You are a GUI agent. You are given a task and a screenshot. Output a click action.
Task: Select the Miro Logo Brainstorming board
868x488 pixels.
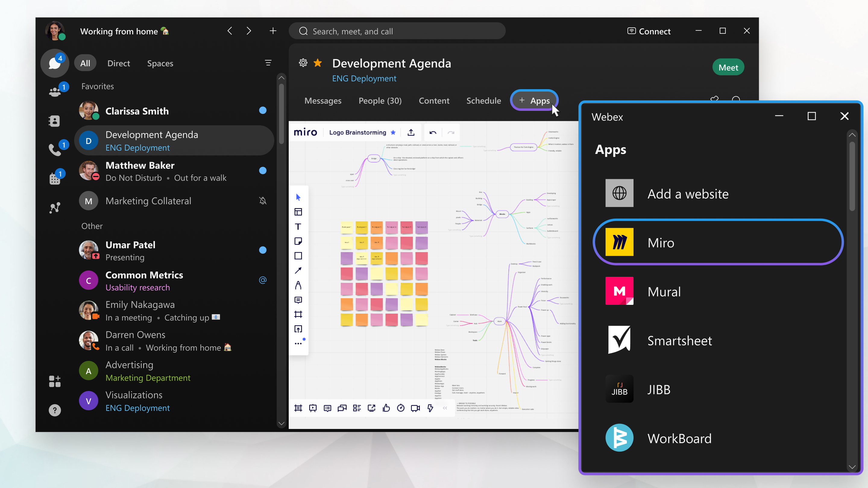(358, 132)
